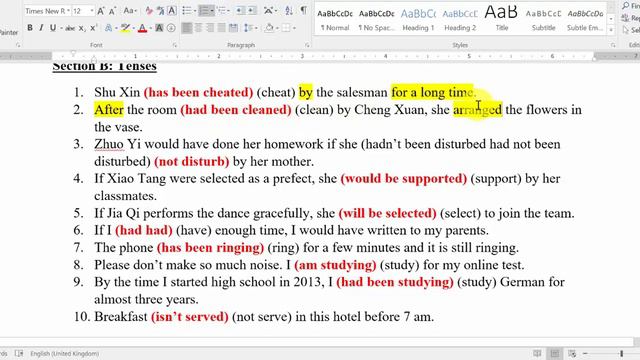This screenshot has width=640, height=360.
Task: Open Paragraph dialog launcher
Action: 307,45
